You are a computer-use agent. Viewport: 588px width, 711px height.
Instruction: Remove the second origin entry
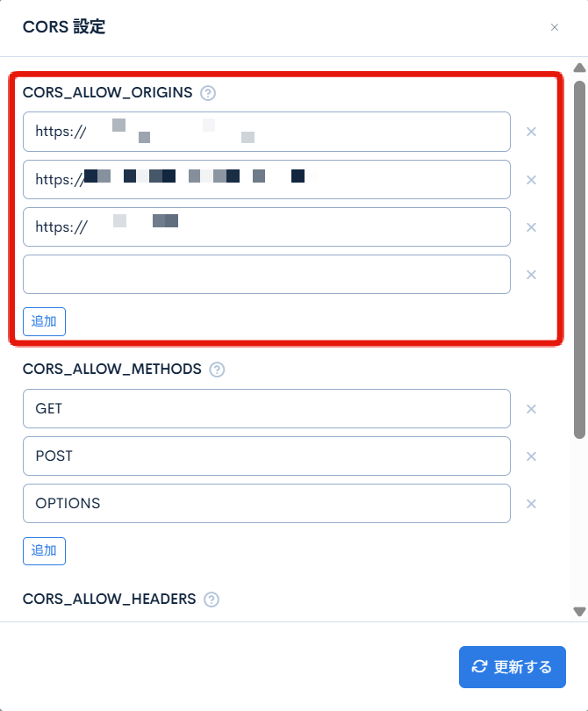(x=531, y=180)
